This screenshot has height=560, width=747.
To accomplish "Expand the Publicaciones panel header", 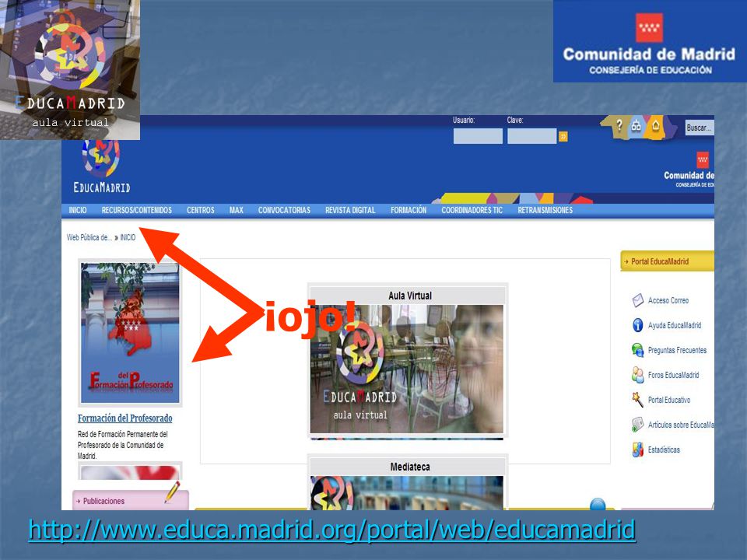I will pyautogui.click(x=131, y=500).
